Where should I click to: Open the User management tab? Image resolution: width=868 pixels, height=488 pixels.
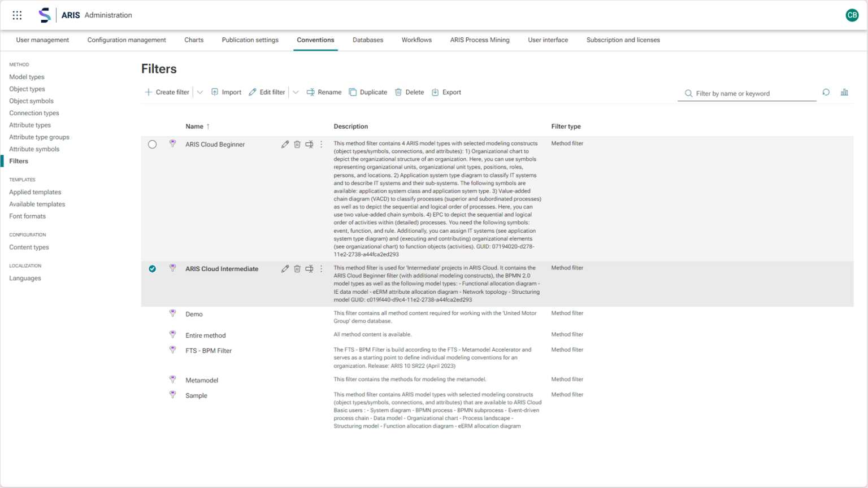click(x=42, y=40)
